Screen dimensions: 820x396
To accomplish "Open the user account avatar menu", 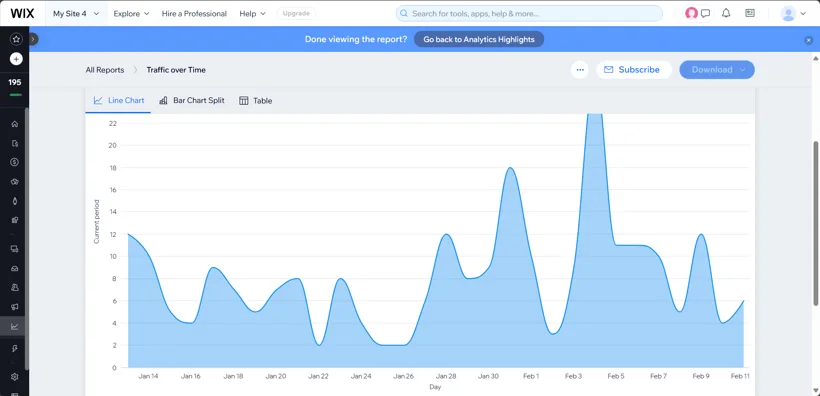I will (793, 14).
